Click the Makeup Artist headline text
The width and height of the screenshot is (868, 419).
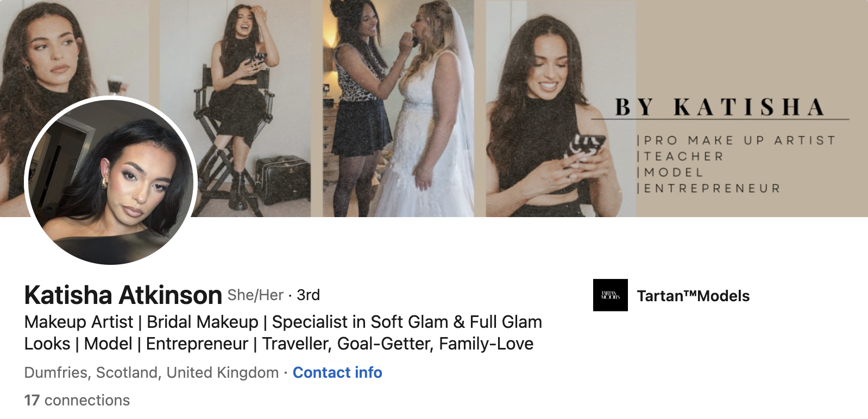coord(79,322)
